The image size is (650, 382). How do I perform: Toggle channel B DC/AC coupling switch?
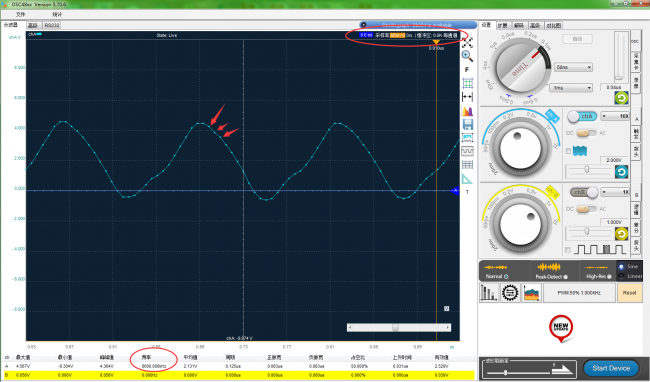pos(587,209)
